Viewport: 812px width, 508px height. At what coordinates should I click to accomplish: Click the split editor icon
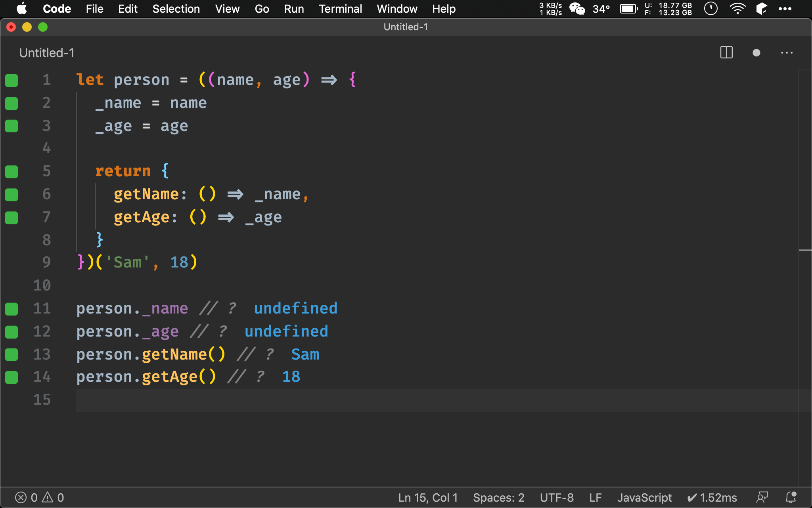point(727,52)
